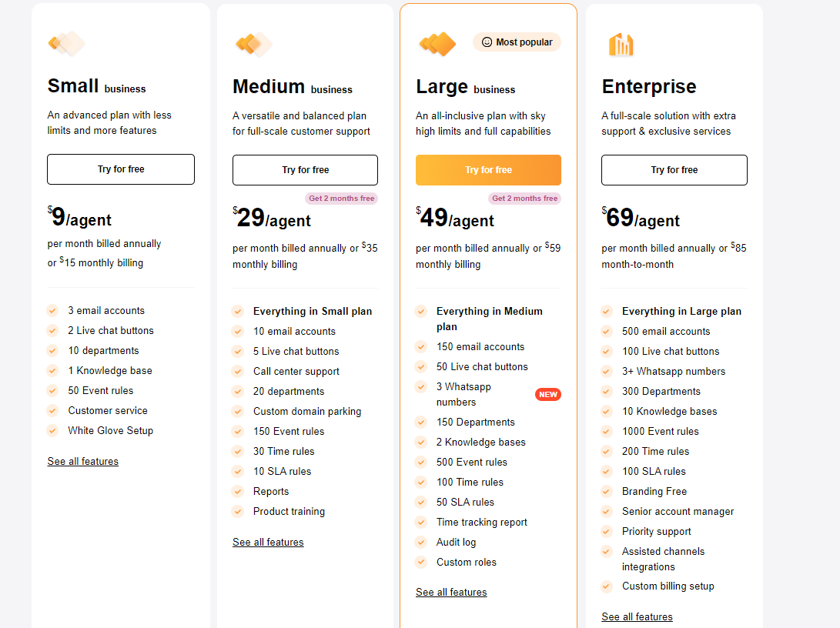Open See all features for Enterprise plan

(x=637, y=616)
